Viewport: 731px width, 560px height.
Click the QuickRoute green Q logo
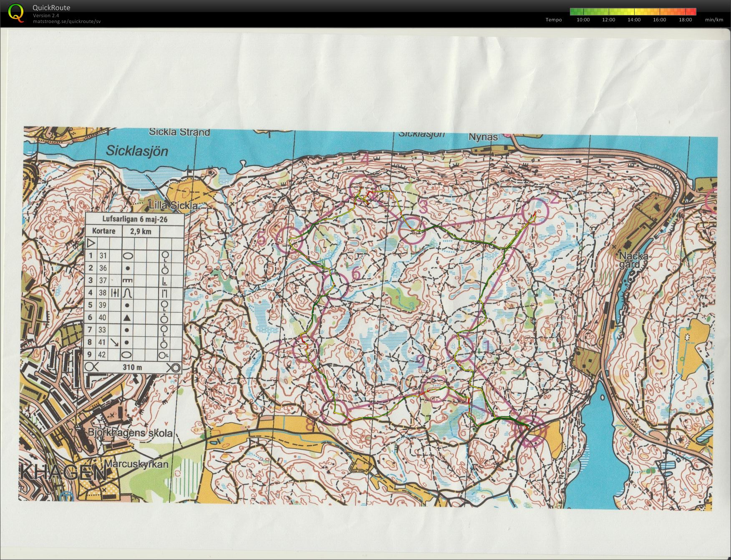tap(16, 13)
